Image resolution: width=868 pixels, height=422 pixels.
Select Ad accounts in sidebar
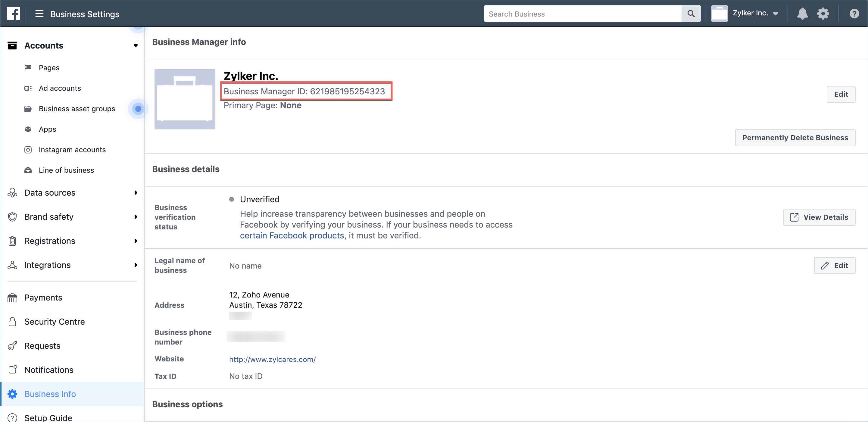pyautogui.click(x=60, y=88)
